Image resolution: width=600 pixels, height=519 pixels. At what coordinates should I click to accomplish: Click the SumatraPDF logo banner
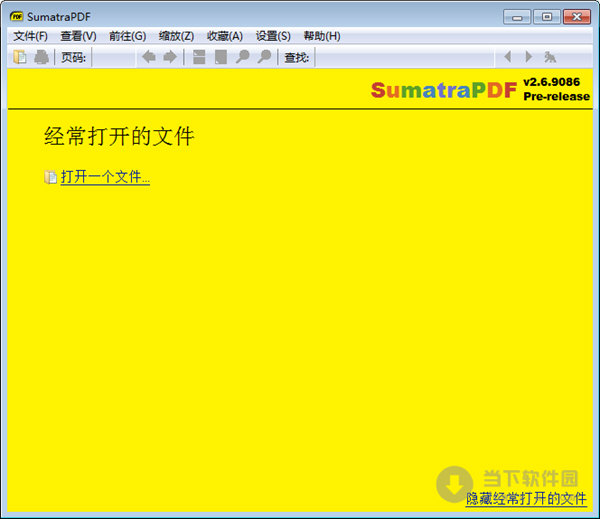click(444, 90)
